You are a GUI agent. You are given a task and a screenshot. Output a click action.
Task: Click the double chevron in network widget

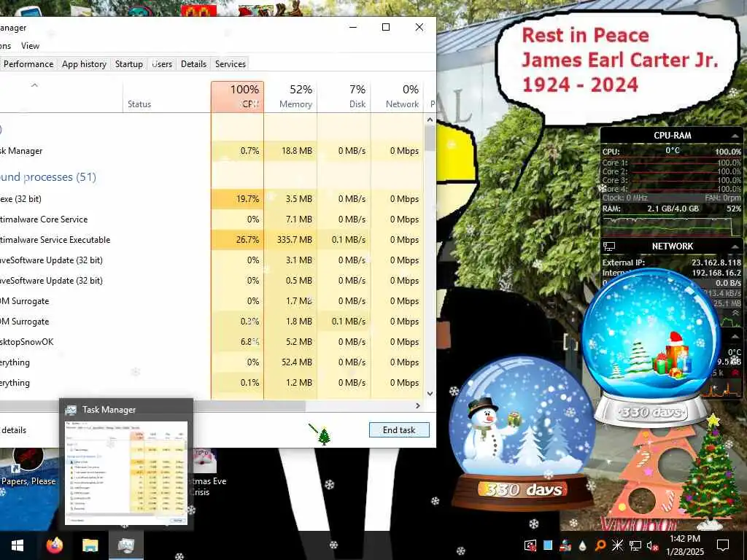point(735,313)
